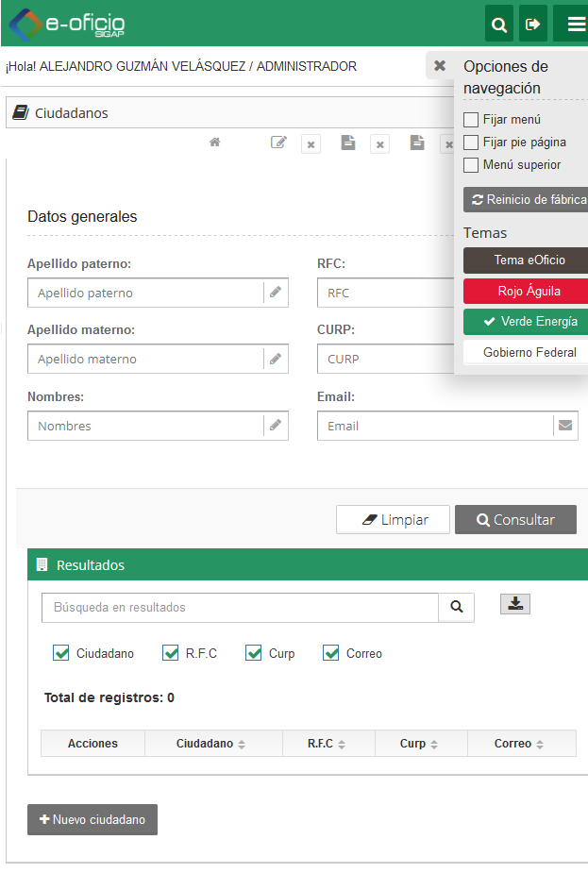Select the Rojo Águila theme
Viewport: 588px width, 890px height.
coord(526,292)
